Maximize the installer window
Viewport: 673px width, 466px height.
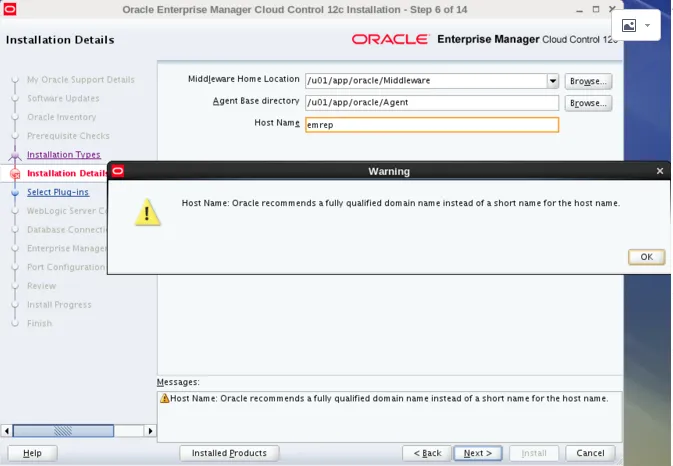click(x=596, y=9)
